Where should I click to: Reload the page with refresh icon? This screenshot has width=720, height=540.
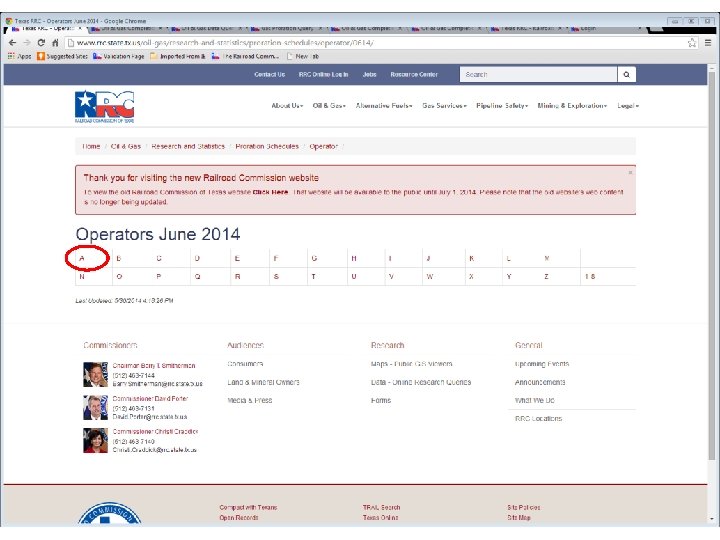41,43
